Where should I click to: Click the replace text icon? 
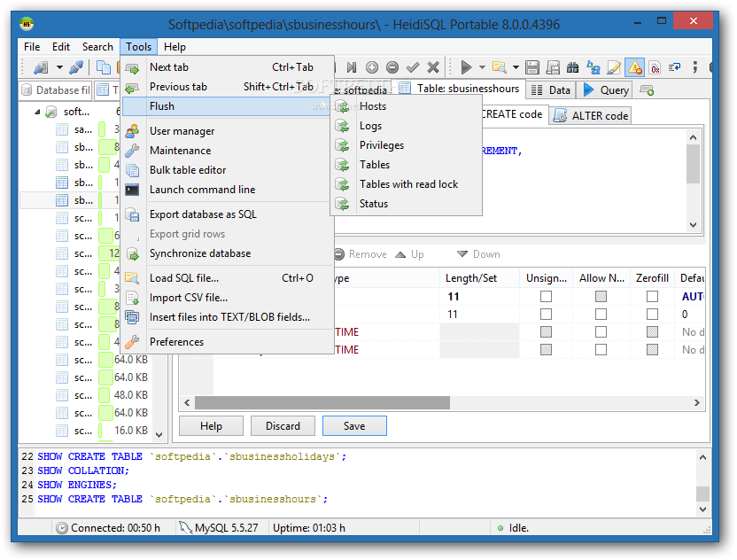593,67
